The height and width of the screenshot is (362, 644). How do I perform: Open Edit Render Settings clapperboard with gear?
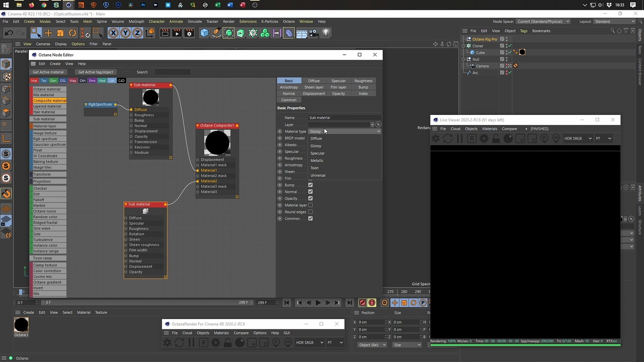[x=189, y=33]
